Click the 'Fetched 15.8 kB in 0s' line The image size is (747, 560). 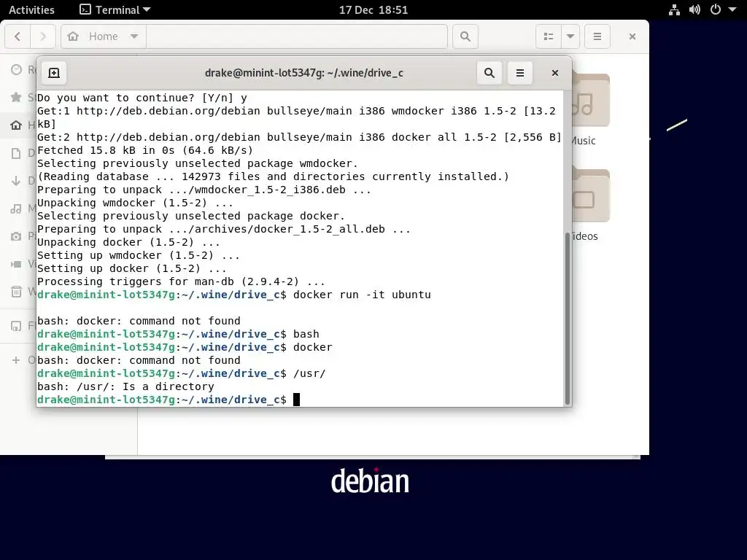tap(145, 150)
